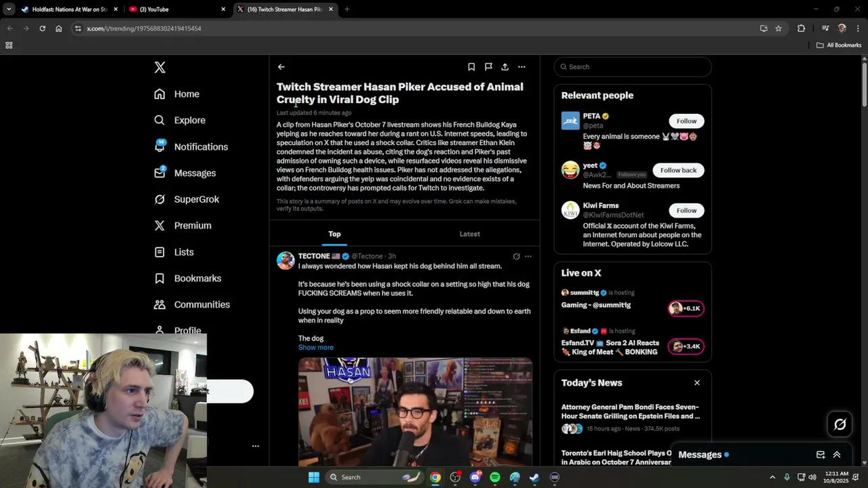Follow the Kiwi Farms account
The width and height of the screenshot is (868, 488).
[686, 210]
